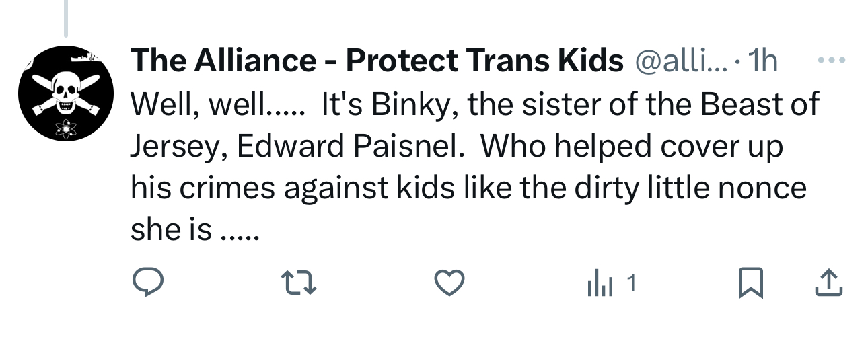Click the tweet's last line "she is ....."
Viewport: 868px width, 339px height.
click(x=194, y=231)
